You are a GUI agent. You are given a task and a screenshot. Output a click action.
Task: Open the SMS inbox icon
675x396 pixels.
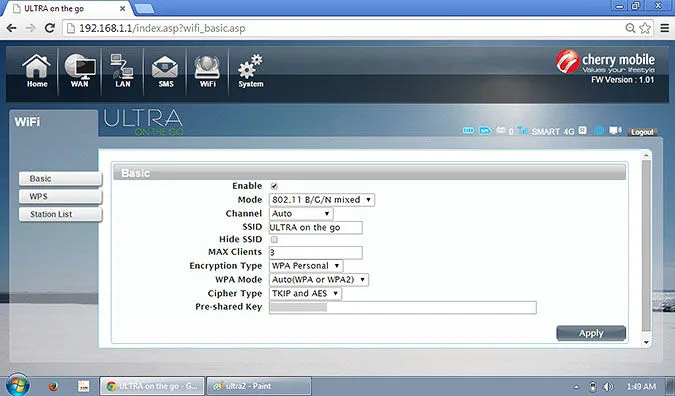pos(165,71)
